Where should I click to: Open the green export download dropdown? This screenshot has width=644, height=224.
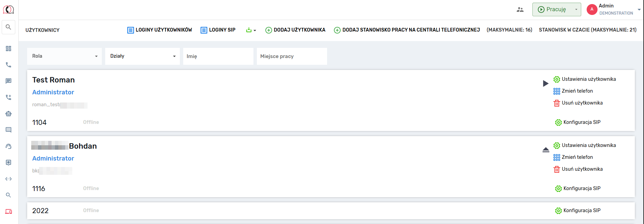(251, 30)
